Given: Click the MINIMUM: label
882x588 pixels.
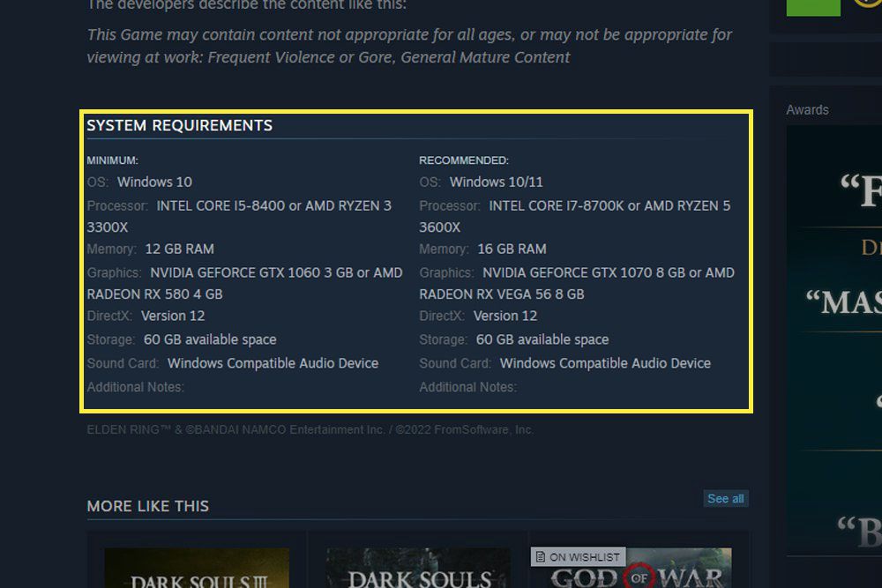Looking at the screenshot, I should pyautogui.click(x=113, y=160).
